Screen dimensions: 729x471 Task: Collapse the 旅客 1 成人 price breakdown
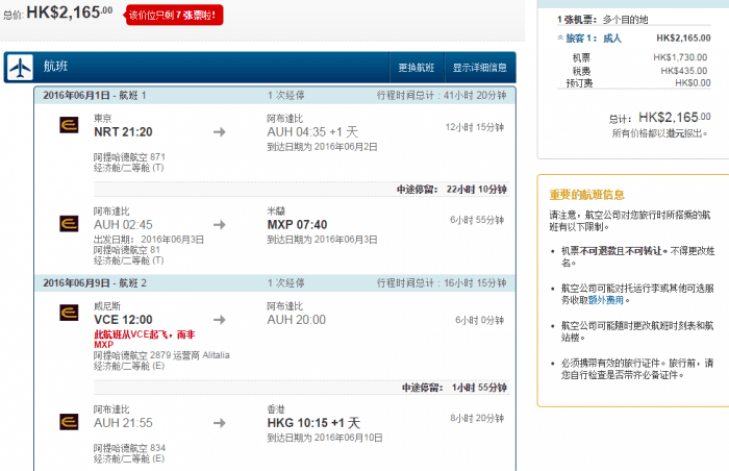click(560, 38)
